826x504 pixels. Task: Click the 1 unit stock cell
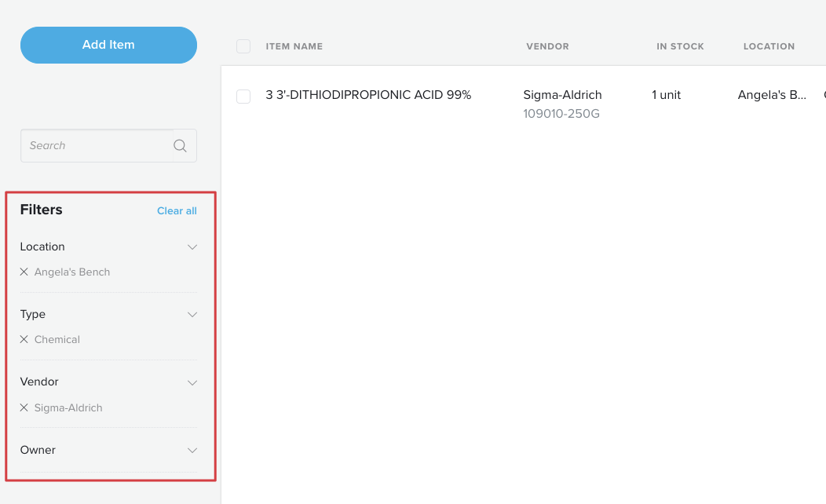[x=666, y=95]
